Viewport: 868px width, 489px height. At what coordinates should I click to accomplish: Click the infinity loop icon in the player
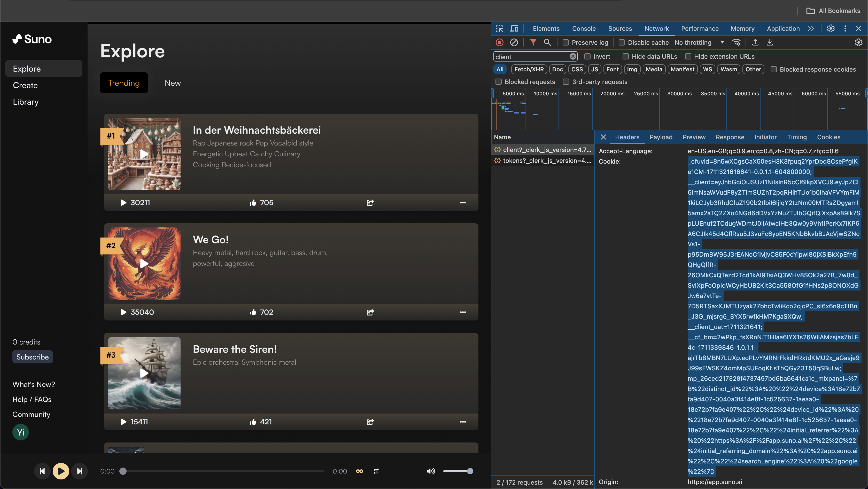pyautogui.click(x=360, y=471)
